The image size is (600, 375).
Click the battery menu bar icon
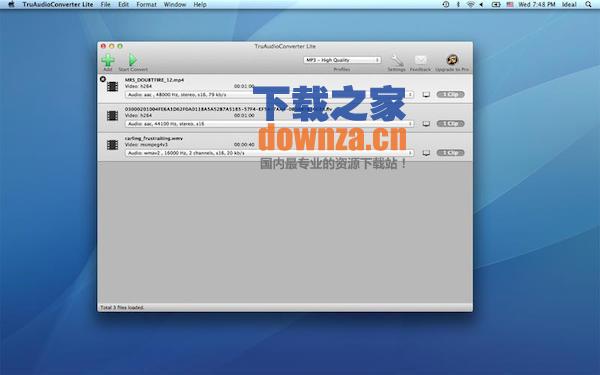[x=496, y=5]
